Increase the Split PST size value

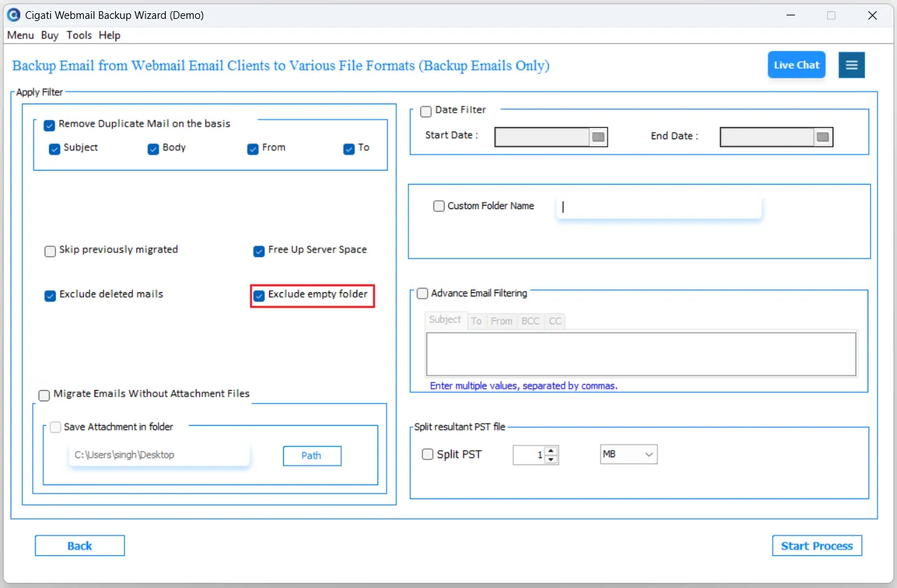click(551, 451)
